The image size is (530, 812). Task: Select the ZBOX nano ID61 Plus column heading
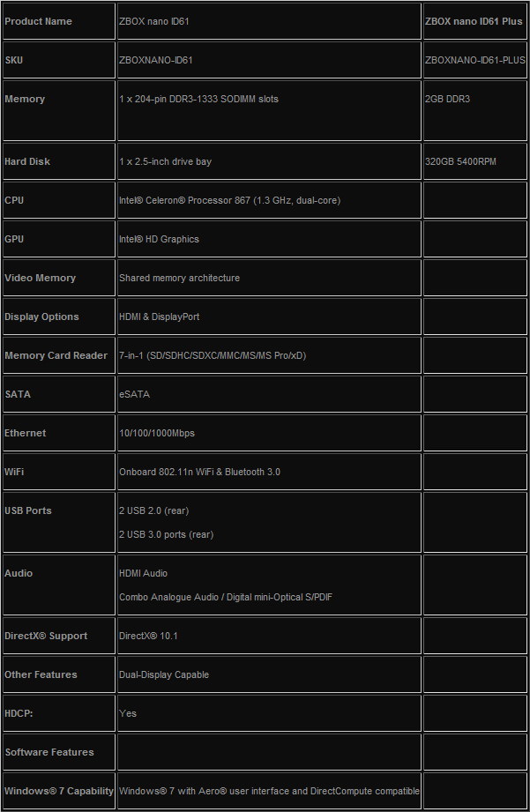click(x=474, y=21)
